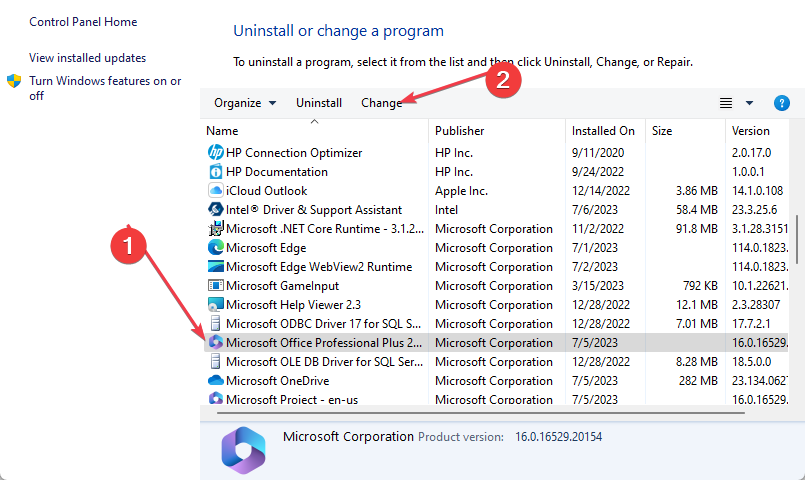Click the 12/14/2022 install date cell
Screen dimensions: 805x480
[x=601, y=191]
